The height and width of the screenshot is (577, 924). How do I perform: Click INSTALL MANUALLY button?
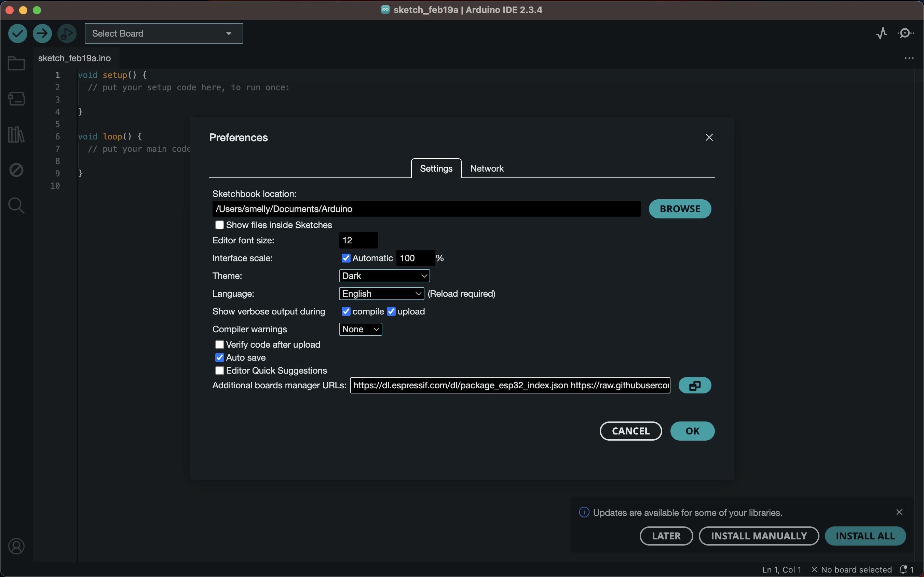point(759,536)
